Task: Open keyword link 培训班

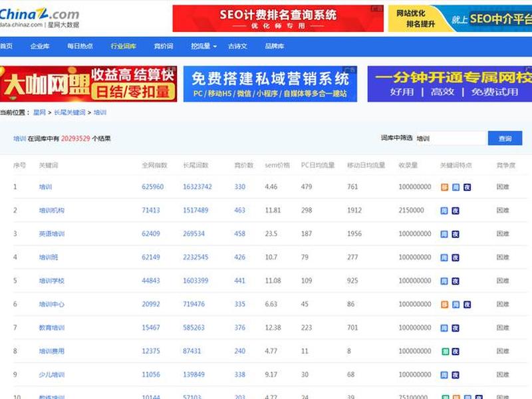Action: coord(49,257)
